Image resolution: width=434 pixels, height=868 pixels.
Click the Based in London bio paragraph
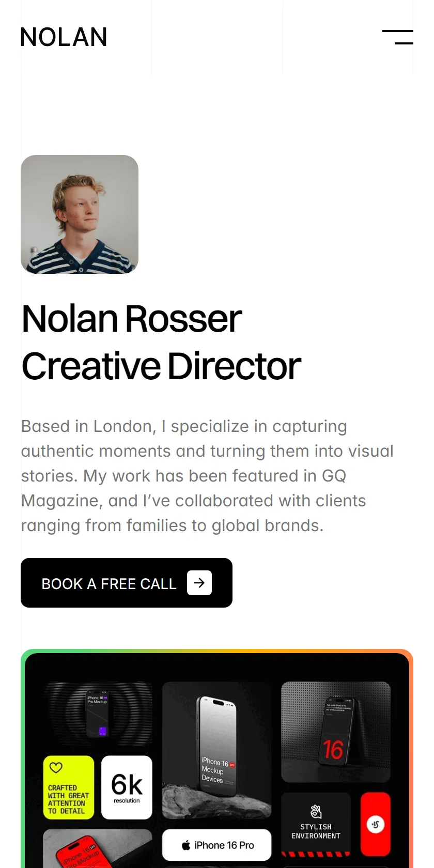pos(207,476)
